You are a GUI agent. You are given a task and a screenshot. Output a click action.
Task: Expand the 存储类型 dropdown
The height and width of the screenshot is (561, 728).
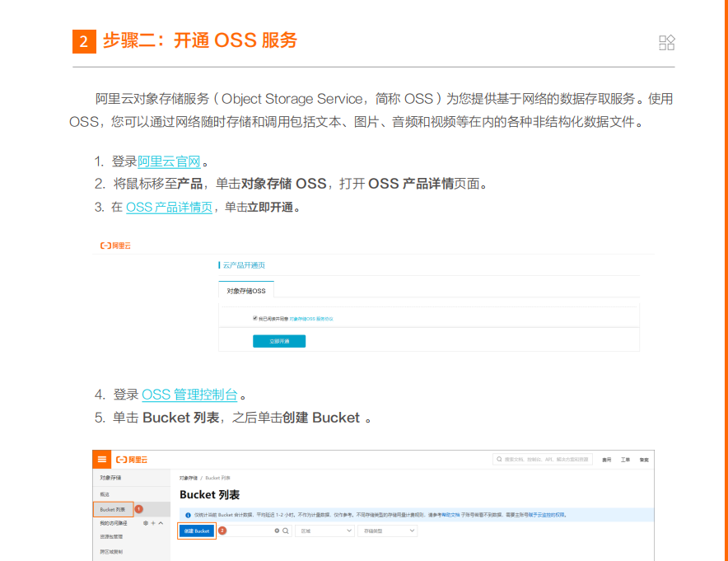tap(388, 531)
